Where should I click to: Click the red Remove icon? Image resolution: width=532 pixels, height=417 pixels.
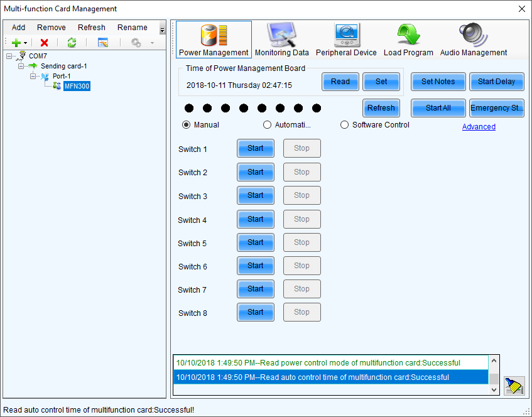[43, 43]
